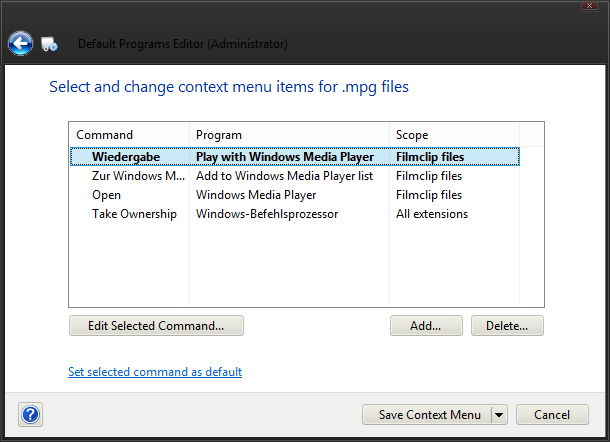Select the Take Ownership command row

tap(294, 214)
